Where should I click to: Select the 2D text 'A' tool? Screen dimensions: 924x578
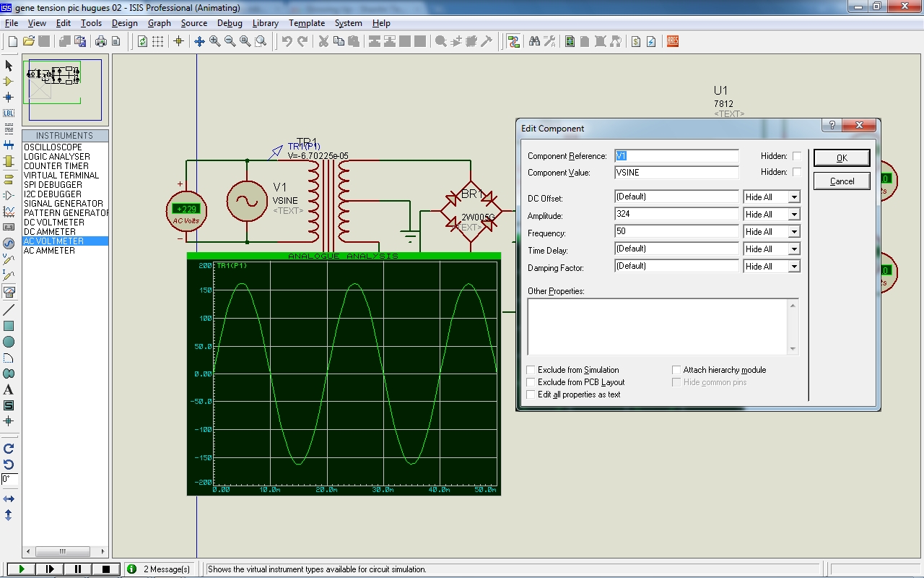[x=9, y=389]
